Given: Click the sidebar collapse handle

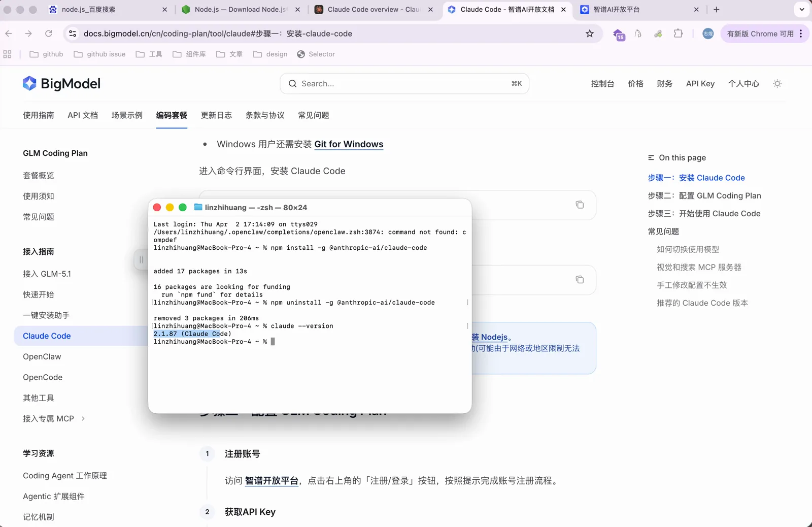Looking at the screenshot, I should tap(141, 260).
